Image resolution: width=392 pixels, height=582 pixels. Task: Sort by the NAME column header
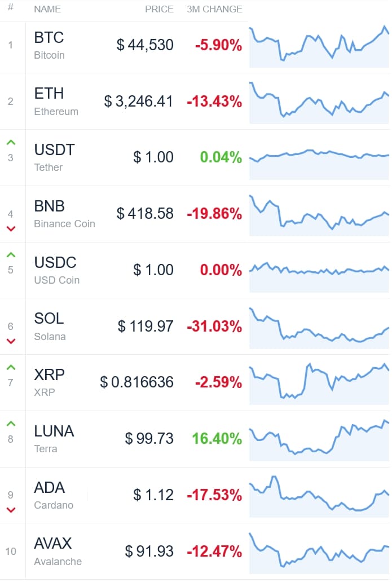(x=47, y=9)
